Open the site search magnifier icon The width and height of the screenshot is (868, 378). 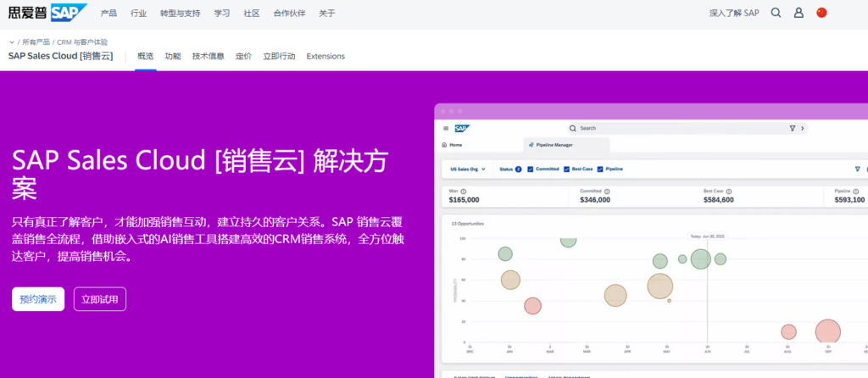click(776, 13)
